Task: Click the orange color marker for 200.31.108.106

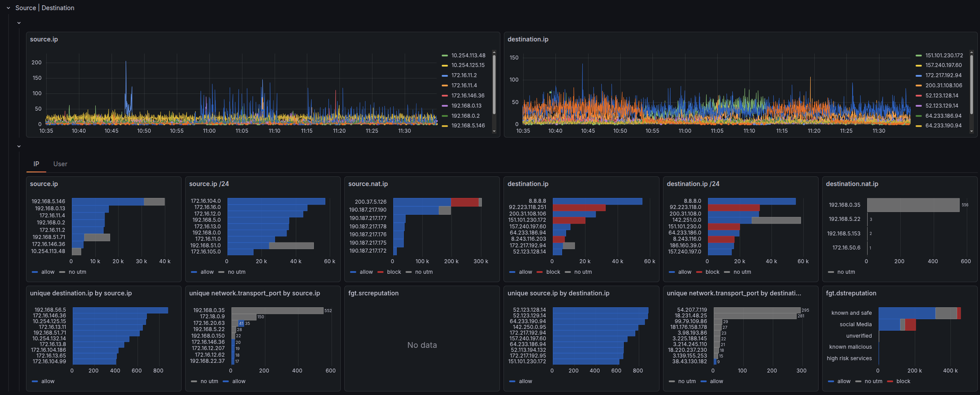Action: (919, 86)
